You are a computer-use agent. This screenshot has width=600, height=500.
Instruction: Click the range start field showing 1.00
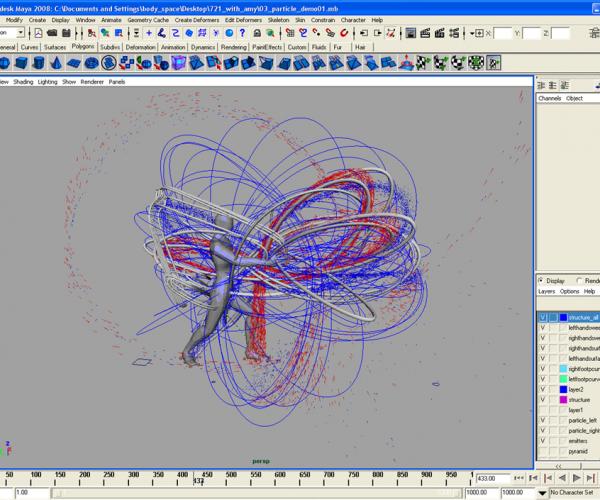pos(33,493)
